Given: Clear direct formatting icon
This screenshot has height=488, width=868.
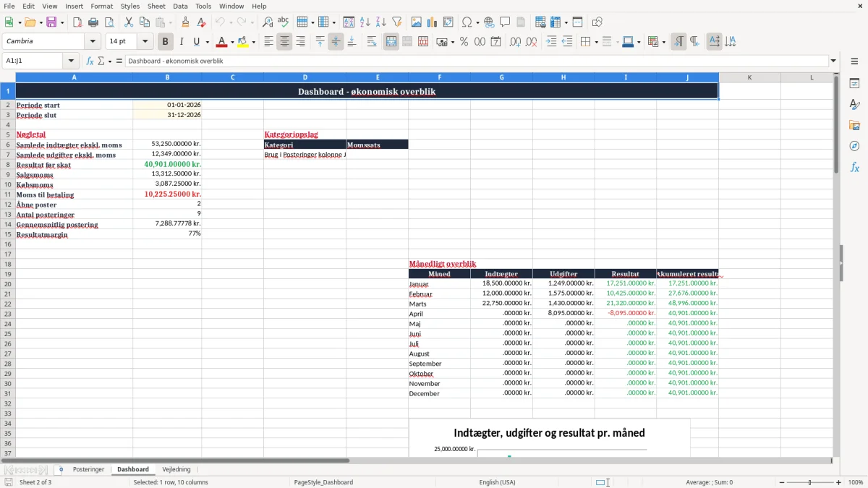Looking at the screenshot, I should tap(202, 22).
